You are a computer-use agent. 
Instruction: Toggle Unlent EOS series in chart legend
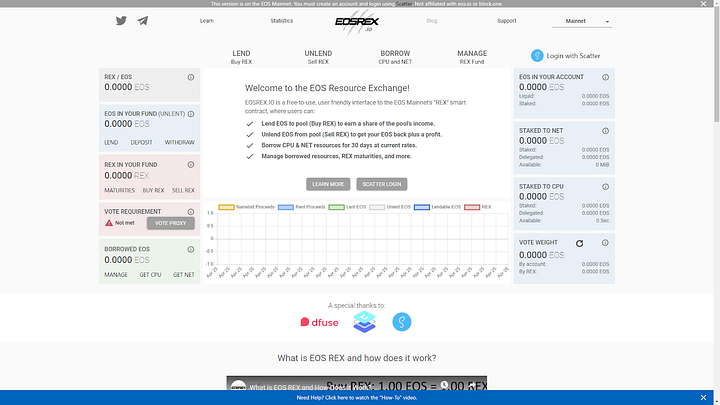click(x=390, y=207)
